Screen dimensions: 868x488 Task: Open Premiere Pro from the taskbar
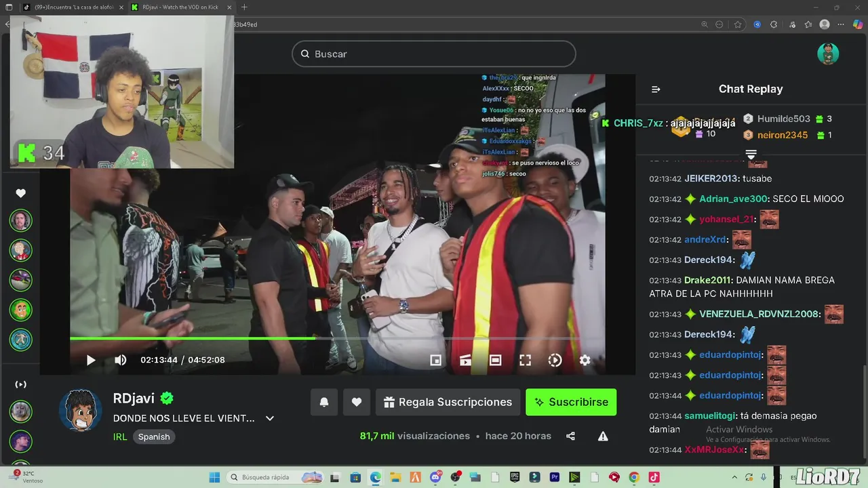555,477
